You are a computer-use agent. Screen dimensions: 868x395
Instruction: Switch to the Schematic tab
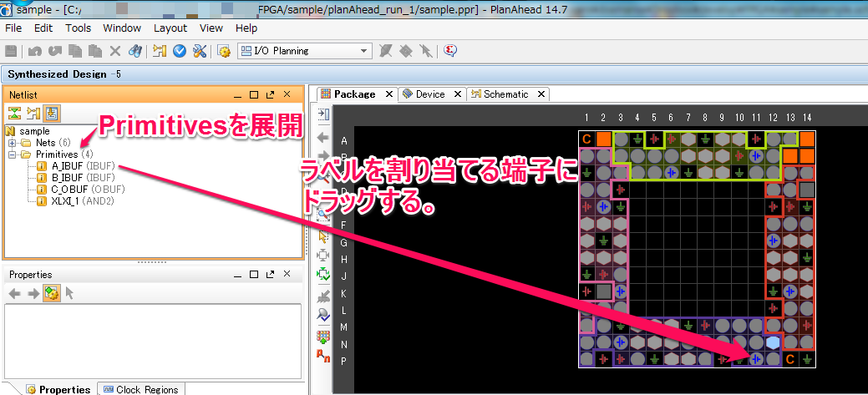(505, 94)
